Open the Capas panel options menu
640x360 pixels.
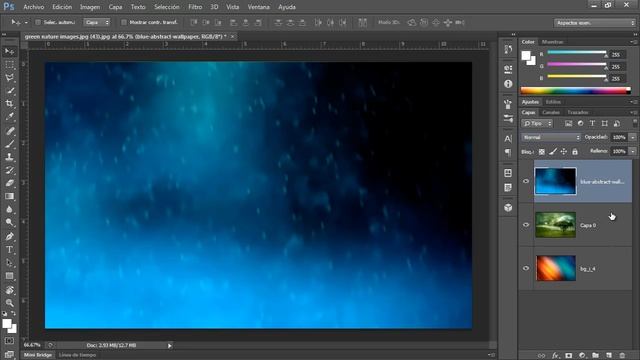click(633, 112)
